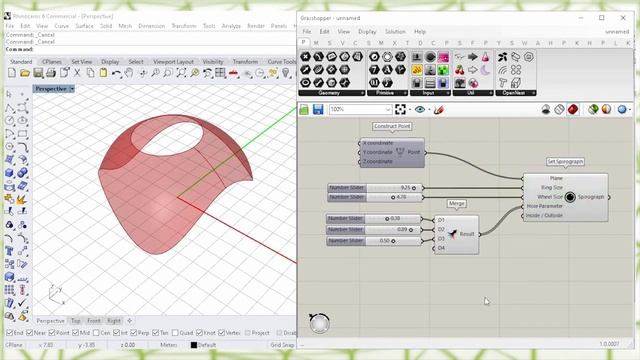Viewport: 640px width, 360px height.
Task: Click the no-preview hat icon in Grasshopper
Action: pyautogui.click(x=546, y=109)
